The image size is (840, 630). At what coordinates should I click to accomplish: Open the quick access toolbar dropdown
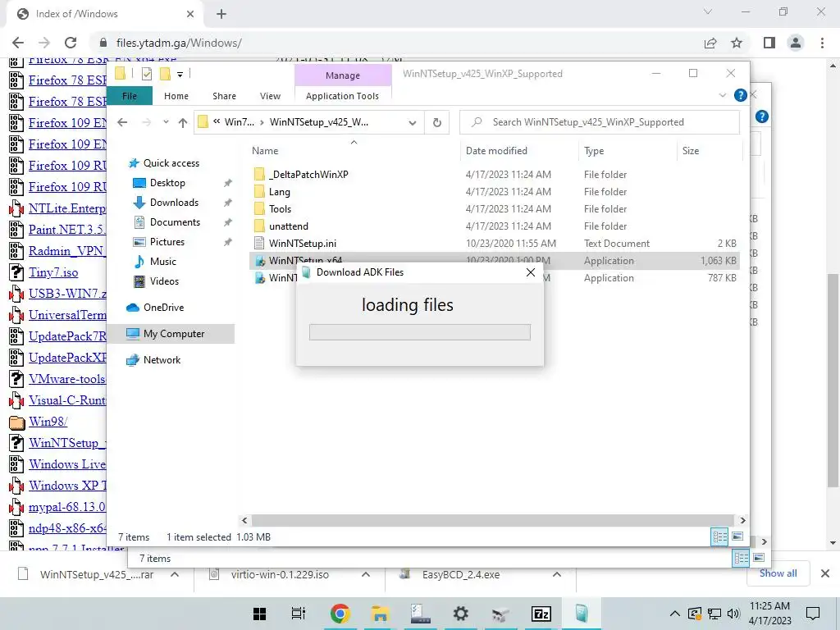tap(180, 75)
